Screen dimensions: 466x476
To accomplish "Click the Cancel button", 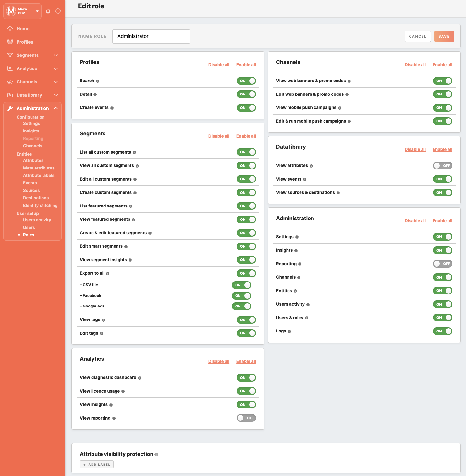I will [418, 36].
